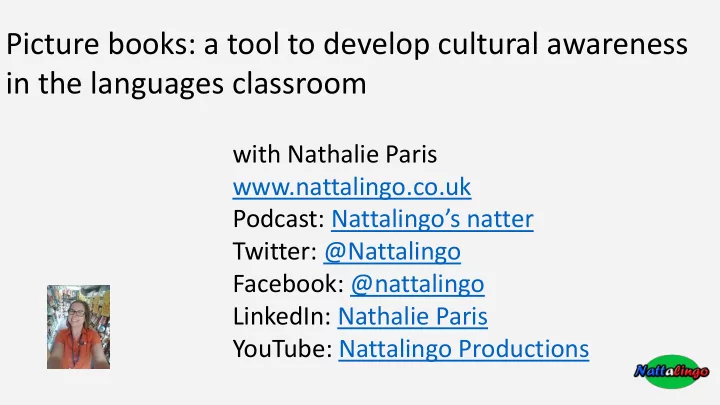The width and height of the screenshot is (720, 405).
Task: Open the Nattalingo's natter podcast link
Action: [x=432, y=219]
